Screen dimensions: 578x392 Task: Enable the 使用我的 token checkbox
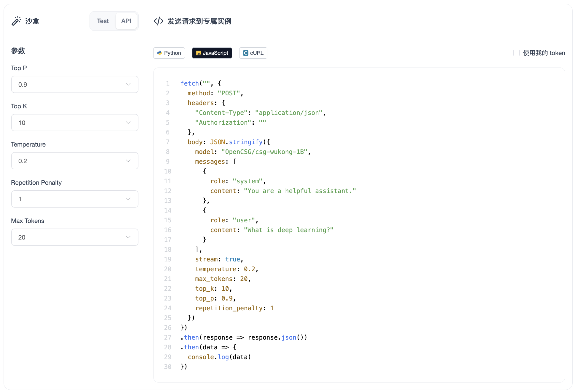tap(516, 53)
